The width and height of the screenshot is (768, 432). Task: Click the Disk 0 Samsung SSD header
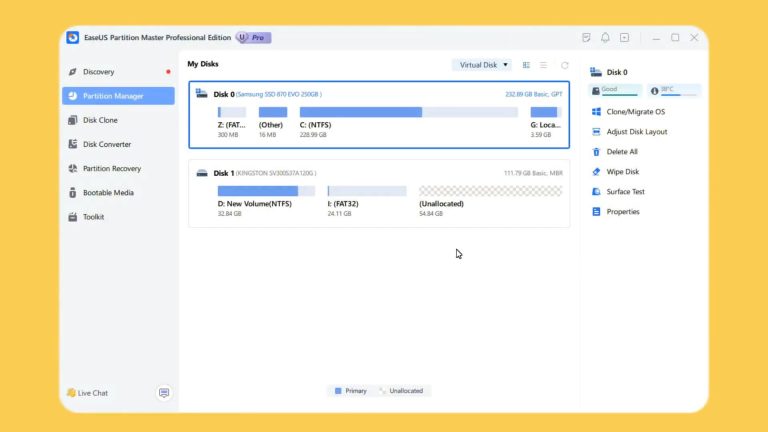point(267,94)
